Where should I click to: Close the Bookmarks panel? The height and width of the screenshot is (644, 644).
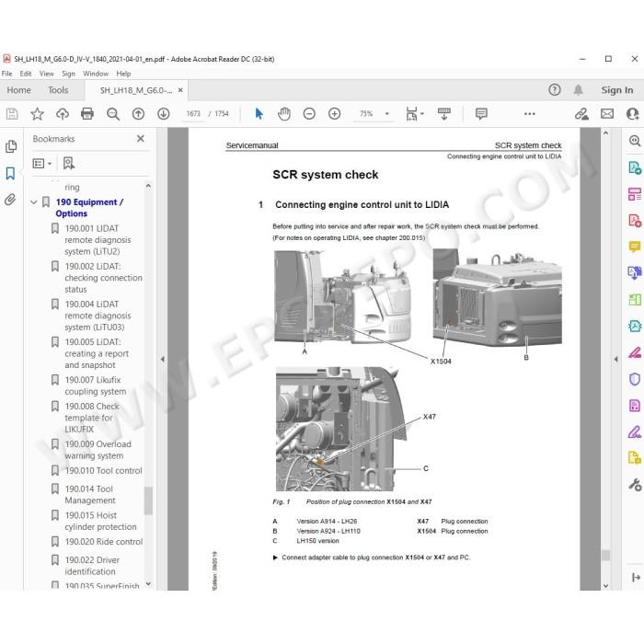click(x=141, y=139)
